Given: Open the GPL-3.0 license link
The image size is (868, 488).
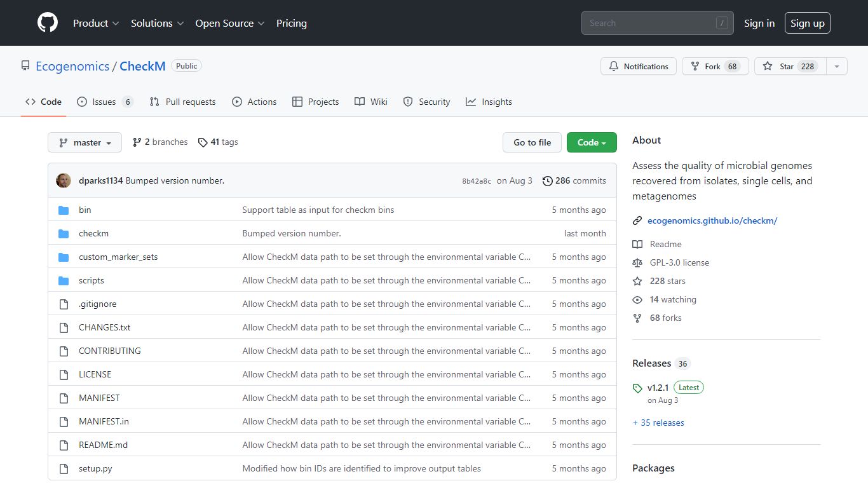Looking at the screenshot, I should [x=679, y=262].
